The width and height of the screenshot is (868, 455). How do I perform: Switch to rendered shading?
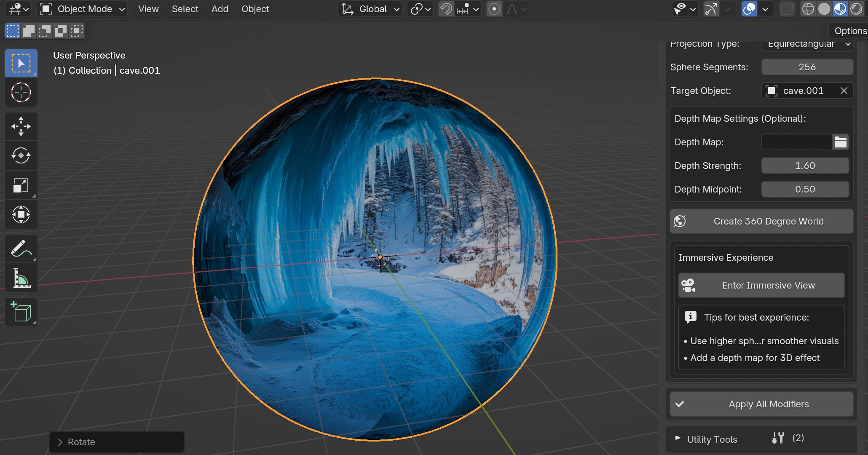[x=856, y=9]
